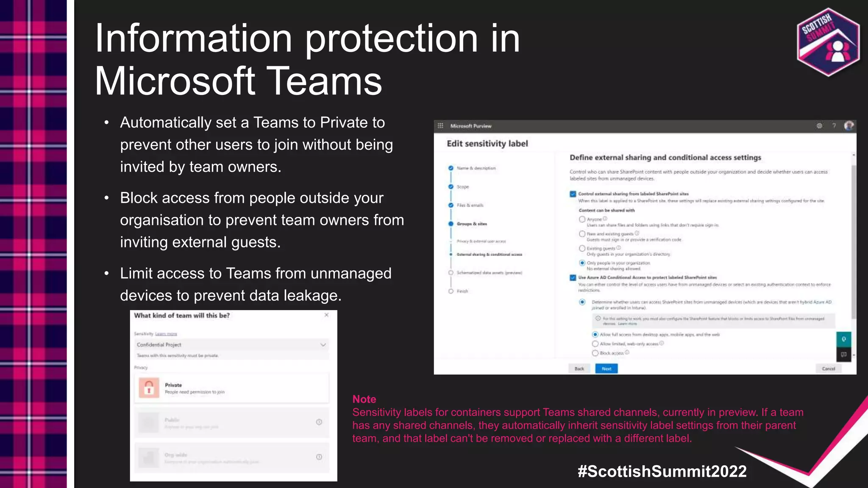Viewport: 868px width, 488px height.
Task: Close the 'What kind of team' dialog
Action: [326, 315]
